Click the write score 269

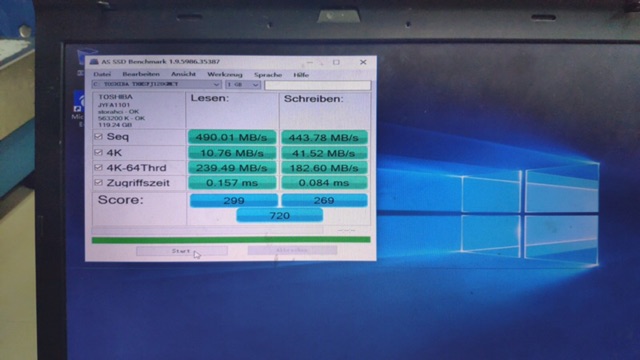324,200
